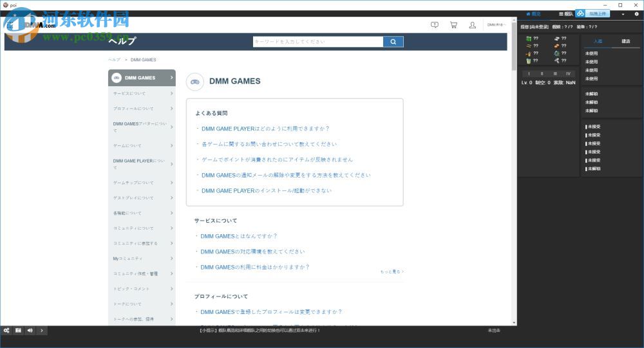Click the green repair bucket icon
Viewport: 644px width, 348px height.
click(x=529, y=60)
